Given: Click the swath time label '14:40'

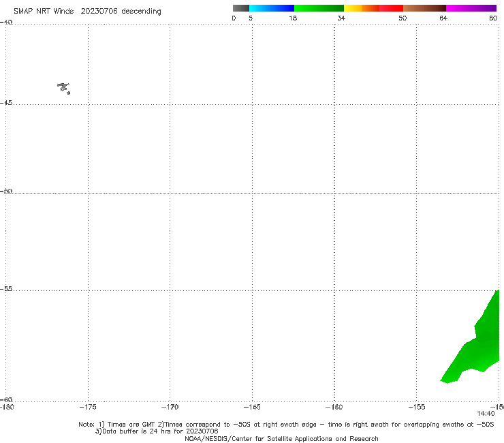Looking at the screenshot, I should [486, 414].
